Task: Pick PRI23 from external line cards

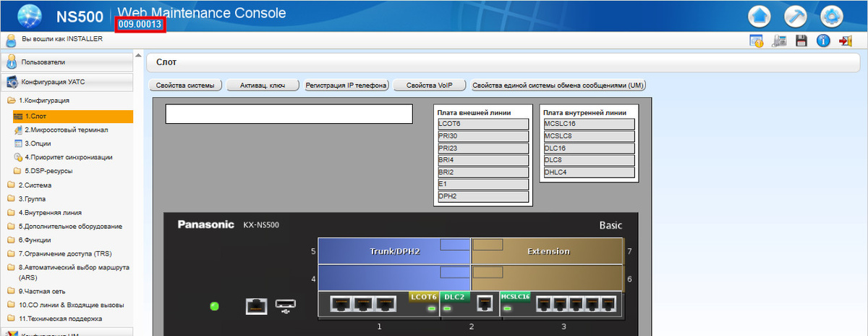Action: click(483, 148)
